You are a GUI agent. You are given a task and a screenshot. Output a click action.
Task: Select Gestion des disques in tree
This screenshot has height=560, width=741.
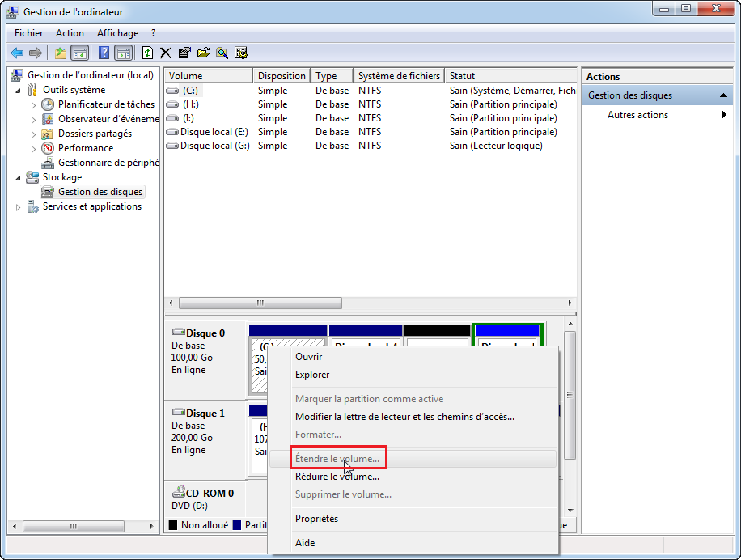coord(100,192)
